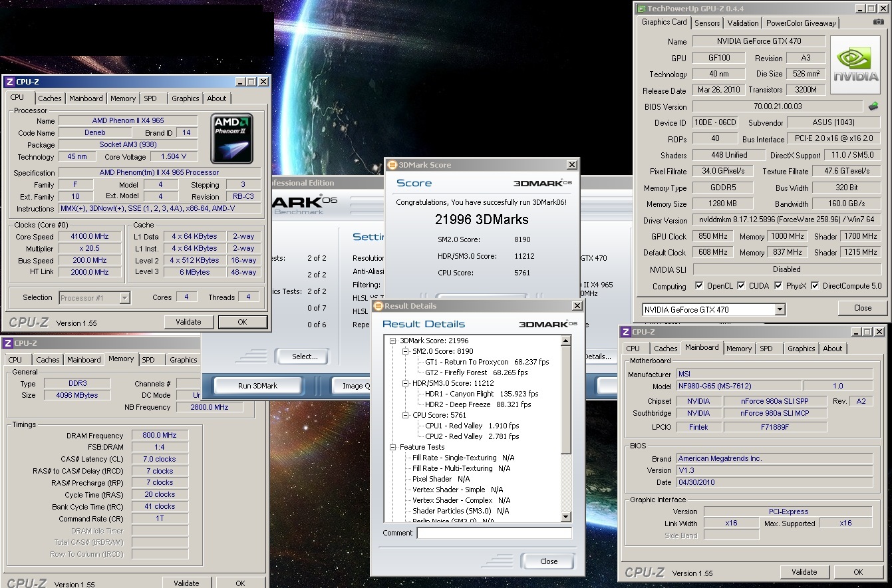
Task: Click the GPU-Z screenshot camera icon
Action: point(879,22)
